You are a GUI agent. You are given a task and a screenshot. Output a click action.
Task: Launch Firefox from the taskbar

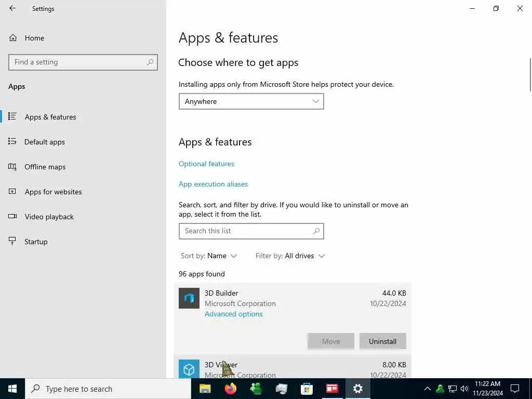coord(230,389)
